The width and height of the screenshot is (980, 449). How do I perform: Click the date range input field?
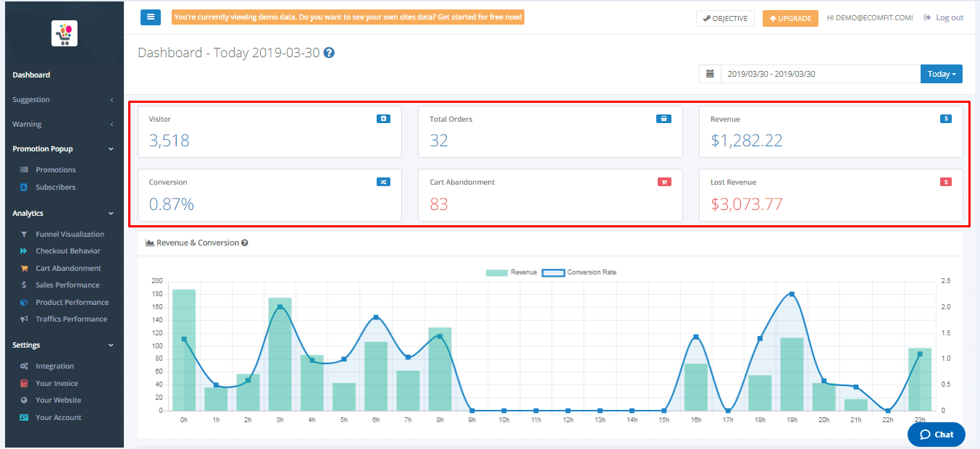point(820,74)
